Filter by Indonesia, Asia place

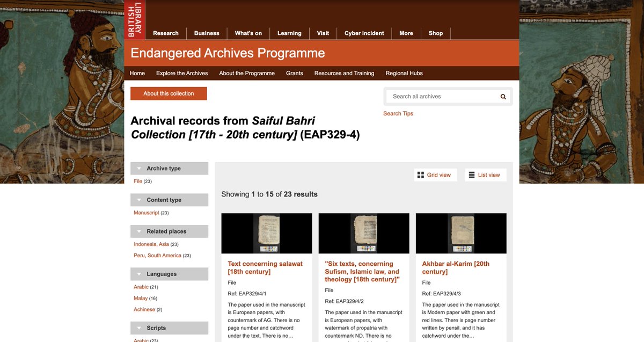(151, 244)
